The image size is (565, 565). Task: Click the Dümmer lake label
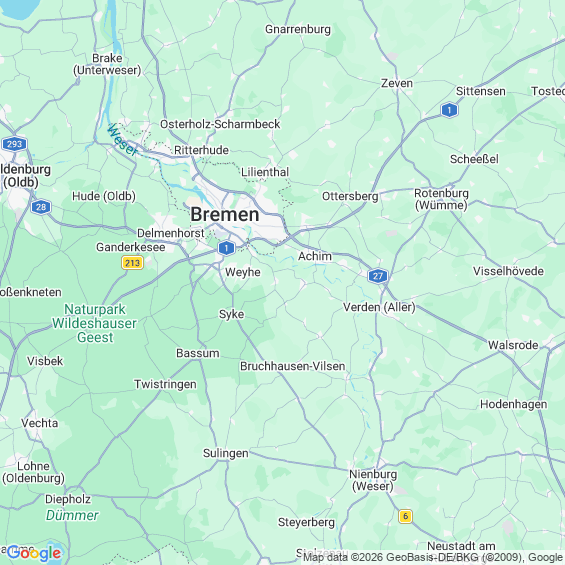[x=72, y=515]
